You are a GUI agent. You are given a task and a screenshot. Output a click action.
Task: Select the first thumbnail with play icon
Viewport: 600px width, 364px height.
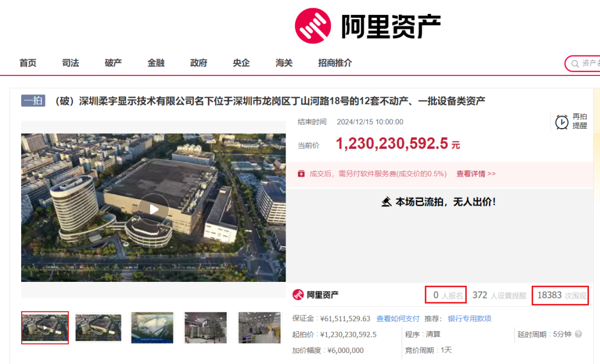[45, 328]
